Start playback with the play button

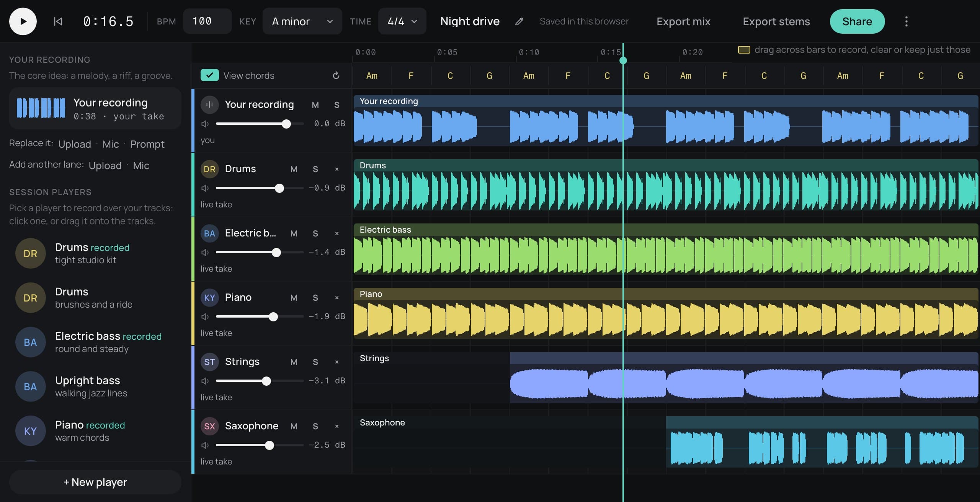[23, 21]
